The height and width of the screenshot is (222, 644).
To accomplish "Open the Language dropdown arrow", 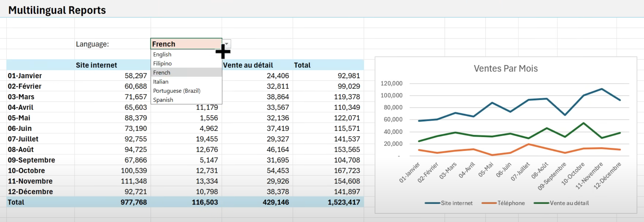I will (x=227, y=44).
